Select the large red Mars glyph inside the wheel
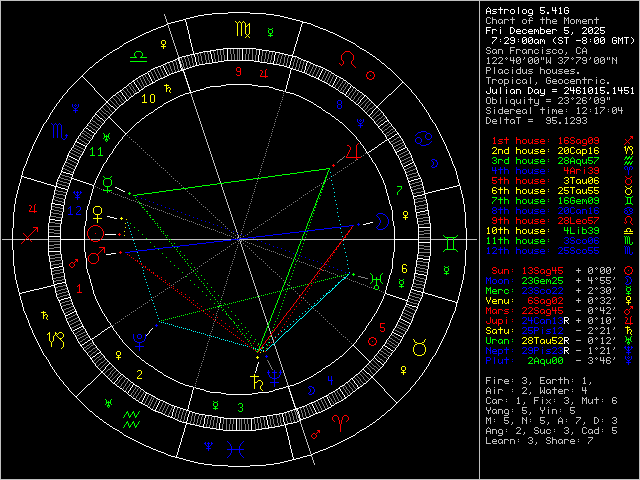 pyautogui.click(x=97, y=256)
